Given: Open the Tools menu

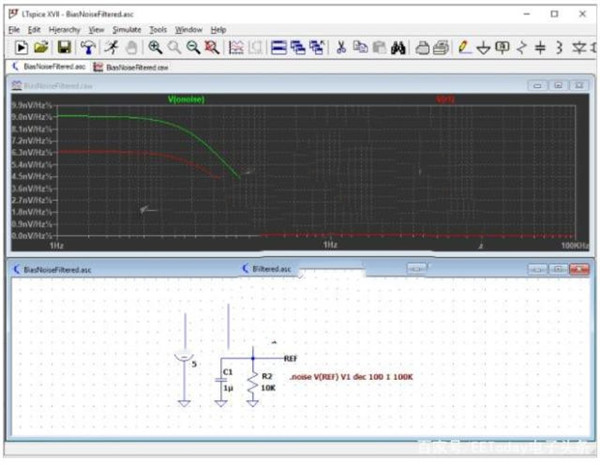Looking at the screenshot, I should click(x=158, y=30).
